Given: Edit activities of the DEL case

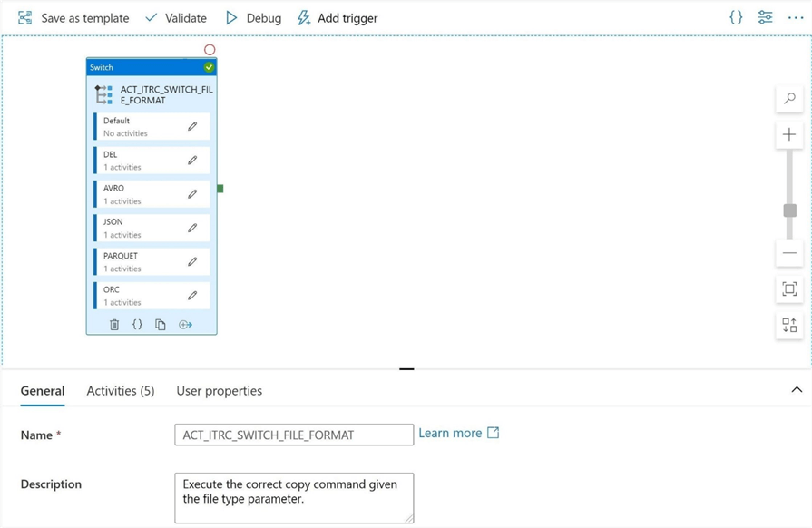Looking at the screenshot, I should pos(191,160).
